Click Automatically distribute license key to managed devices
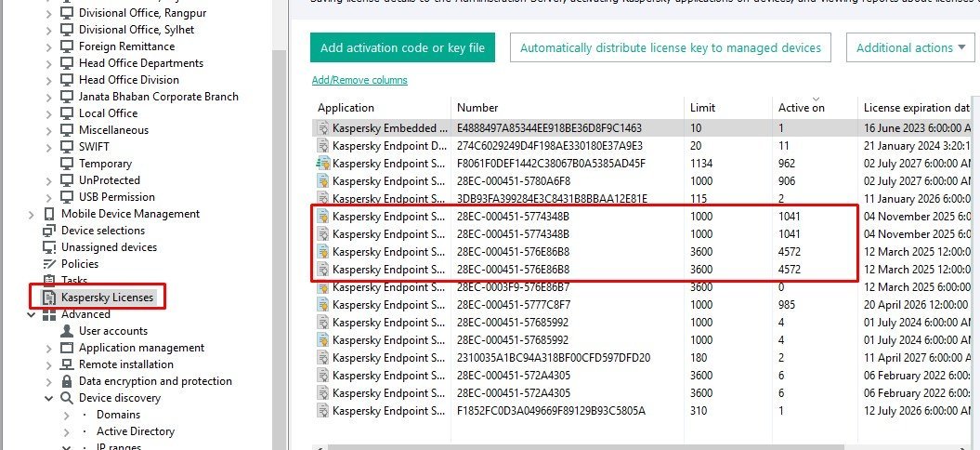The height and width of the screenshot is (450, 980). click(671, 47)
